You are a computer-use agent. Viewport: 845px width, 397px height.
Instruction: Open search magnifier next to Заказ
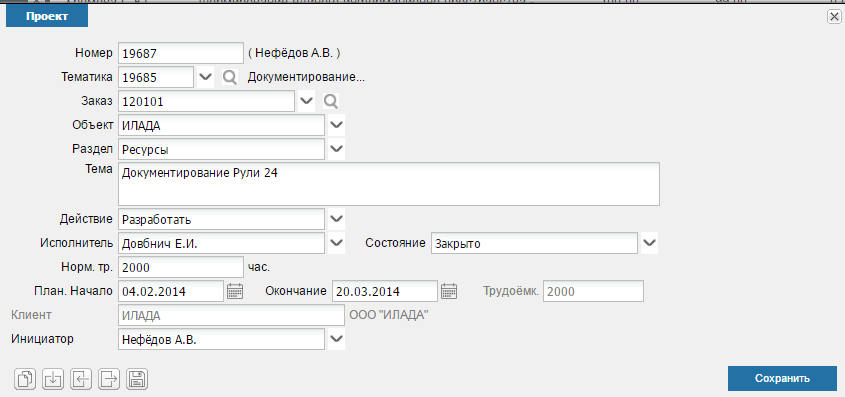pos(330,101)
